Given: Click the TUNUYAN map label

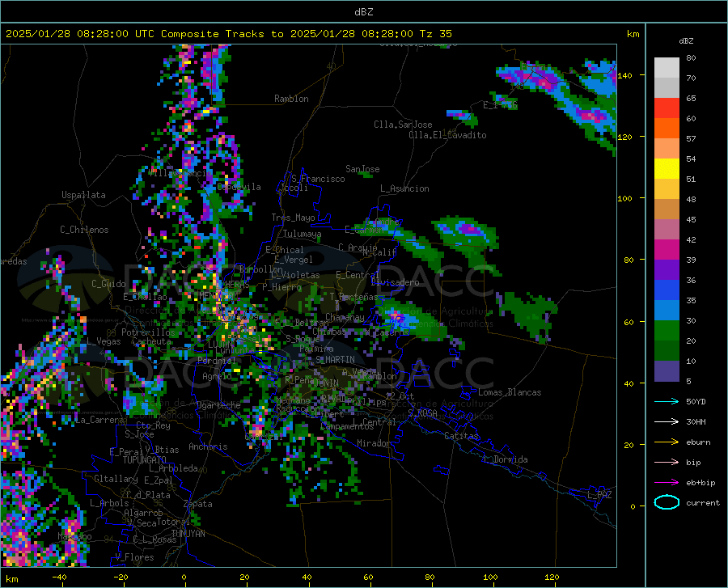Looking at the screenshot, I should [188, 534].
